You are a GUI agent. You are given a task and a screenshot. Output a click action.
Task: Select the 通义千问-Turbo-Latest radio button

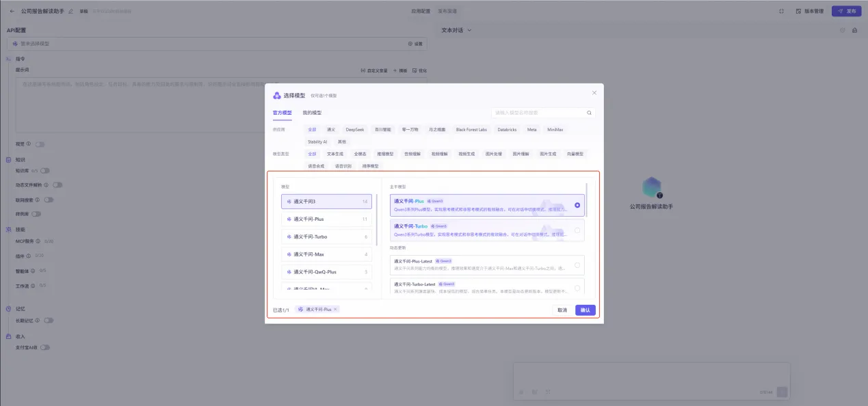pyautogui.click(x=577, y=288)
